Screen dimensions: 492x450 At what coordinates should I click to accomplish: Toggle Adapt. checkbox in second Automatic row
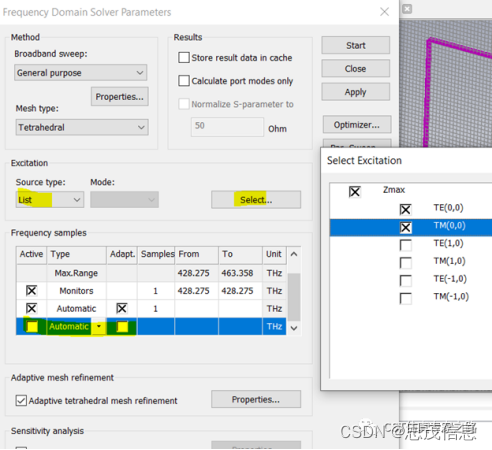tap(122, 308)
